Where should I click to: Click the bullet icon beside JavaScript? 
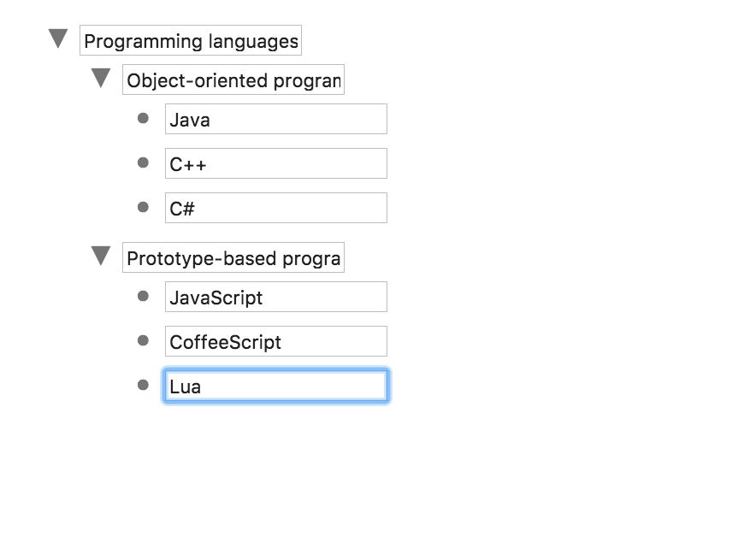click(142, 296)
